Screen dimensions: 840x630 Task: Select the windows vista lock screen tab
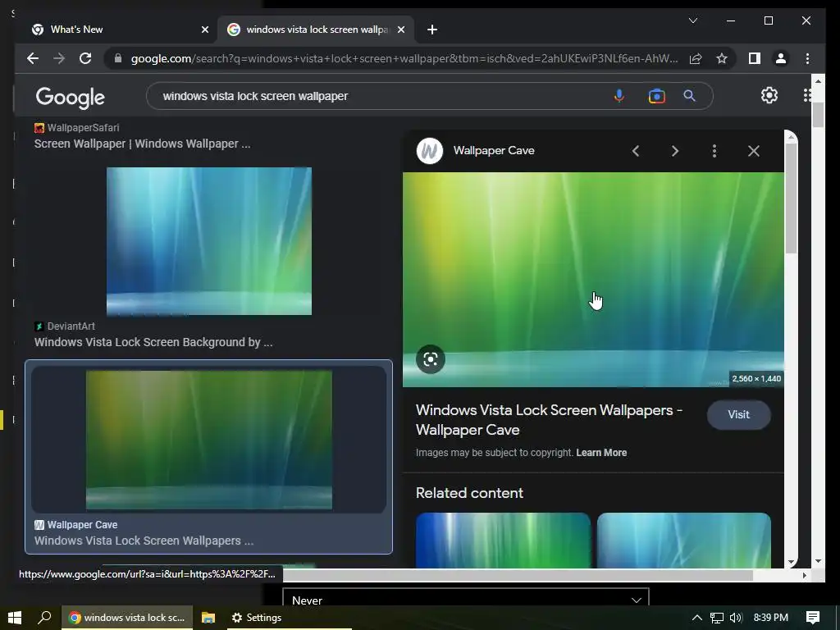315,30
